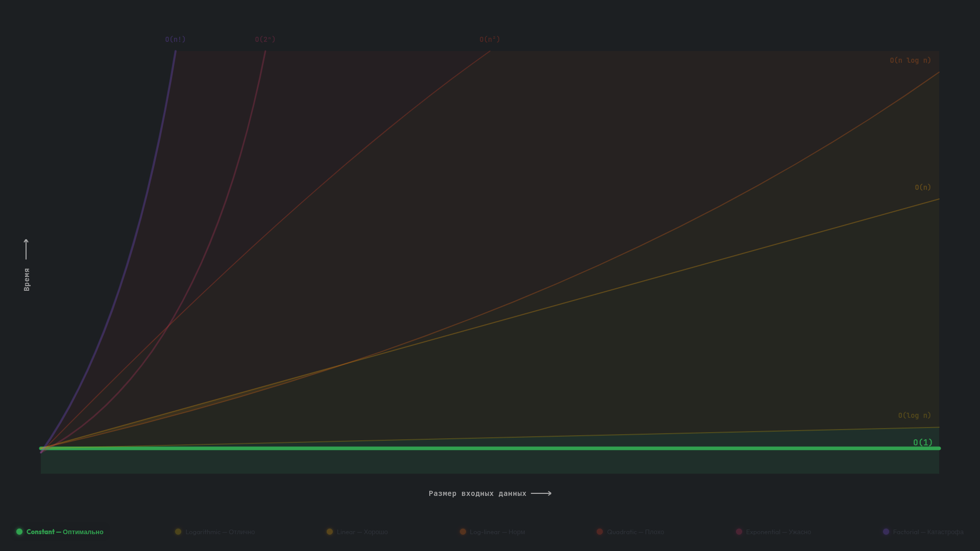Click the O(n) curve label
The height and width of the screenshot is (551, 980).
[x=922, y=187]
